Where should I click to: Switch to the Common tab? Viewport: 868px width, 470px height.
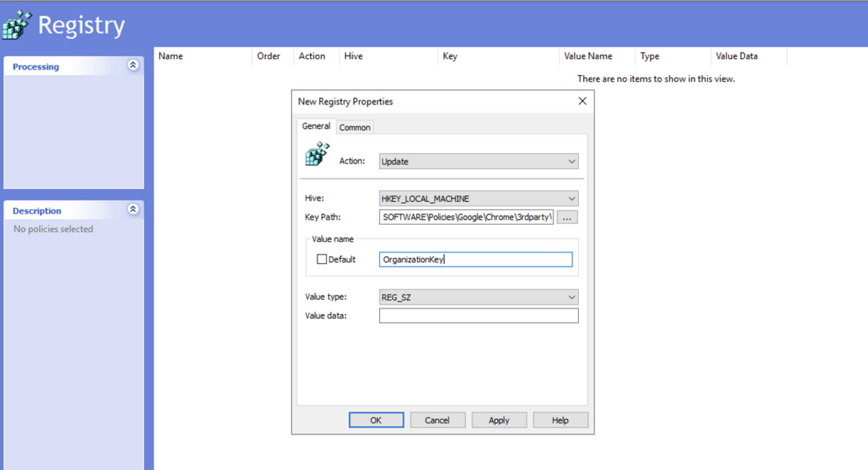pyautogui.click(x=354, y=127)
